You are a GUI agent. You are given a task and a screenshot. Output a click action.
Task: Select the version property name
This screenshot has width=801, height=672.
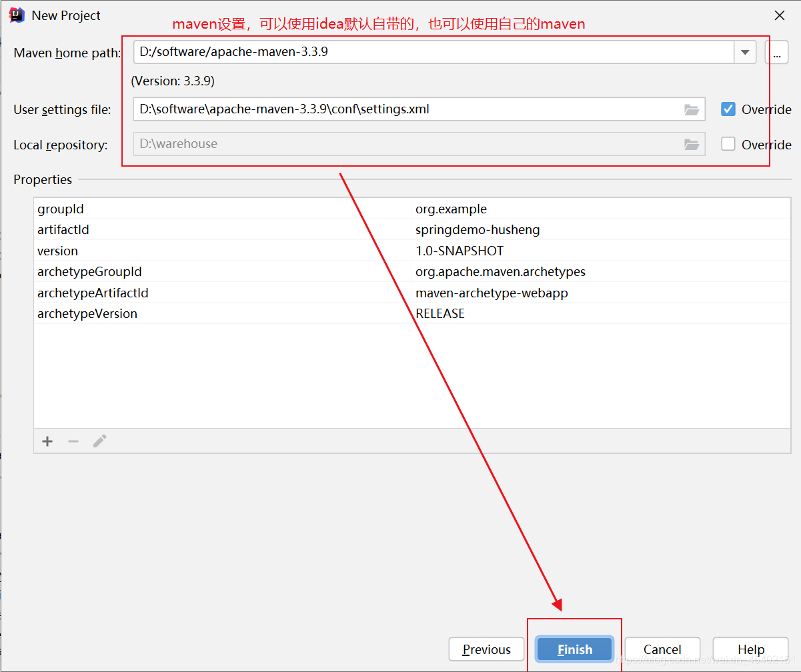click(x=57, y=251)
